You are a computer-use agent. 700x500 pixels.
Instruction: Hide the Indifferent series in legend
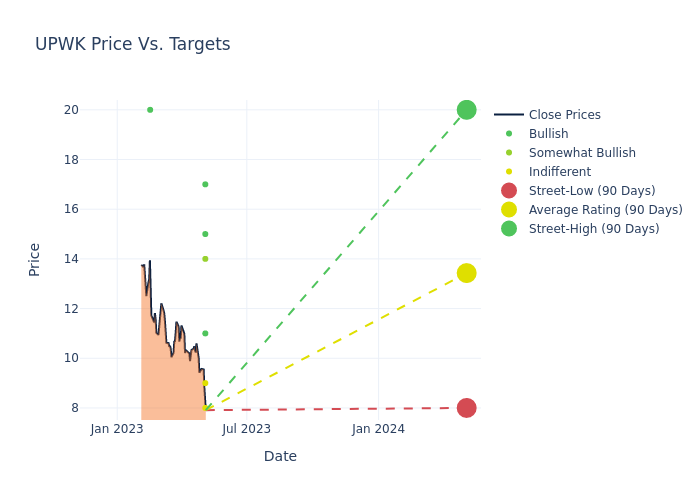[559, 172]
